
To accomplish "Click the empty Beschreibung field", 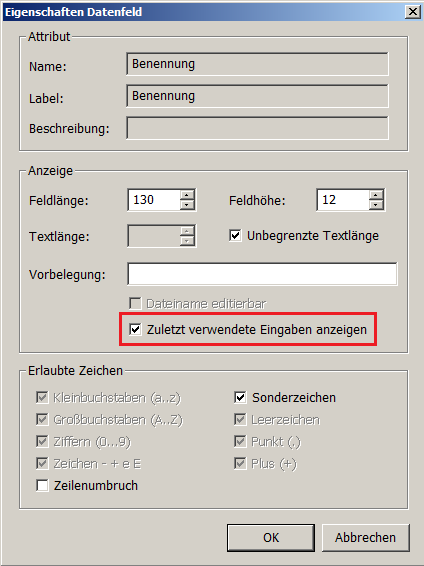I will tap(258, 128).
